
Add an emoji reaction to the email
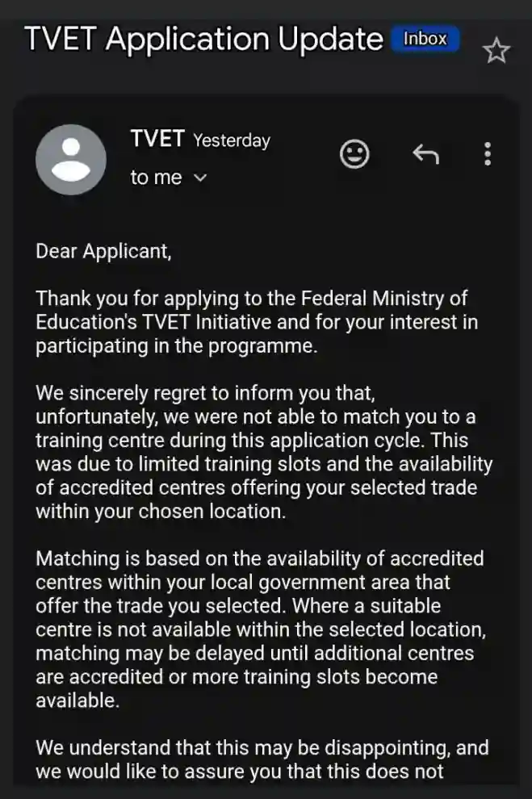[354, 153]
